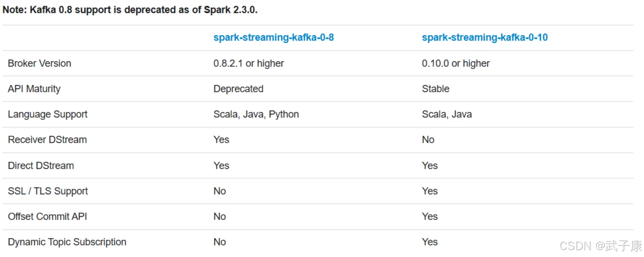Click the Receiver DStream 'No' cell
Image resolution: width=644 pixels, height=257 pixels.
pyautogui.click(x=428, y=140)
